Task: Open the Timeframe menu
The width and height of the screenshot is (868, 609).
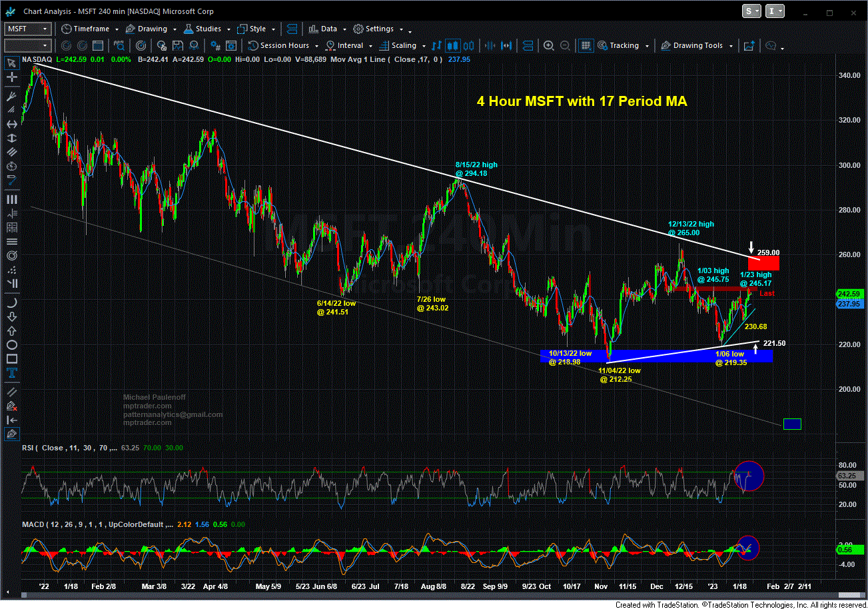Action: click(x=84, y=29)
